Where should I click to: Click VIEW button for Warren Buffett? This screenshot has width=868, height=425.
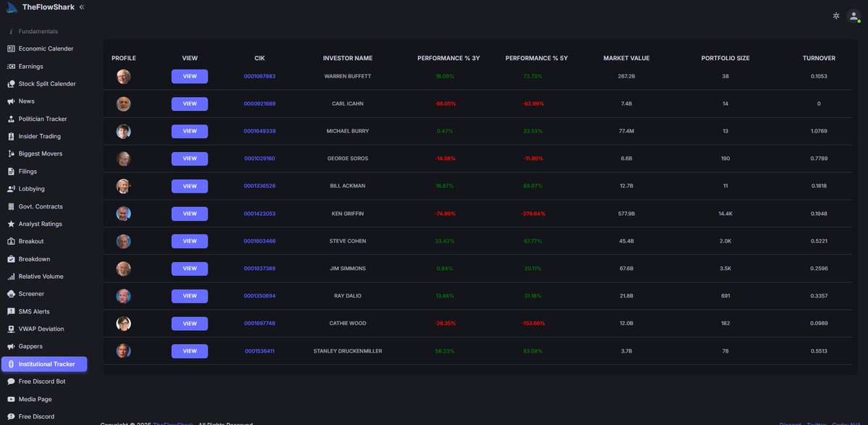pos(190,76)
